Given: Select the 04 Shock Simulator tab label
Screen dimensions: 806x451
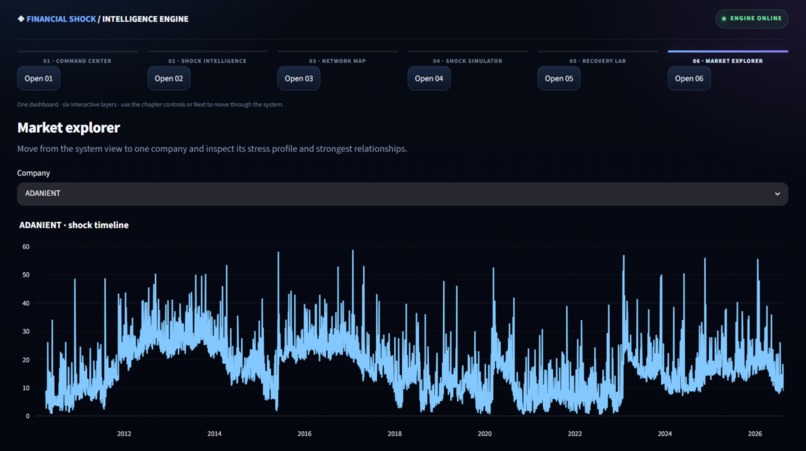Looking at the screenshot, I should (467, 61).
